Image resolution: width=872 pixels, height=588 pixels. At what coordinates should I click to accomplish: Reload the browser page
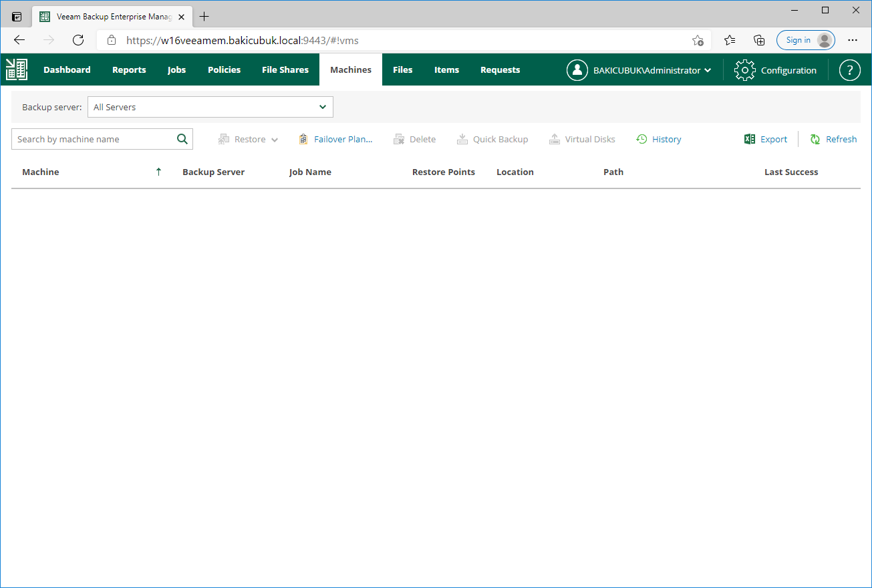pyautogui.click(x=78, y=40)
